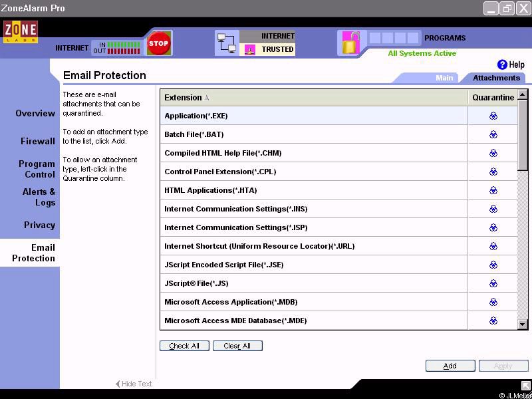This screenshot has height=399, width=532.
Task: Toggle quarantine for Internet Shortcut (*.URL)
Action: (x=493, y=246)
